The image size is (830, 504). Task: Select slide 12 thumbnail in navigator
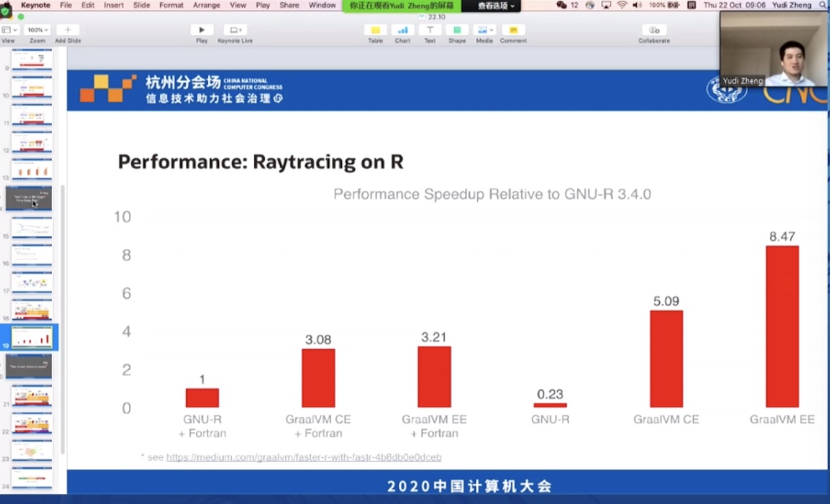coord(32,143)
